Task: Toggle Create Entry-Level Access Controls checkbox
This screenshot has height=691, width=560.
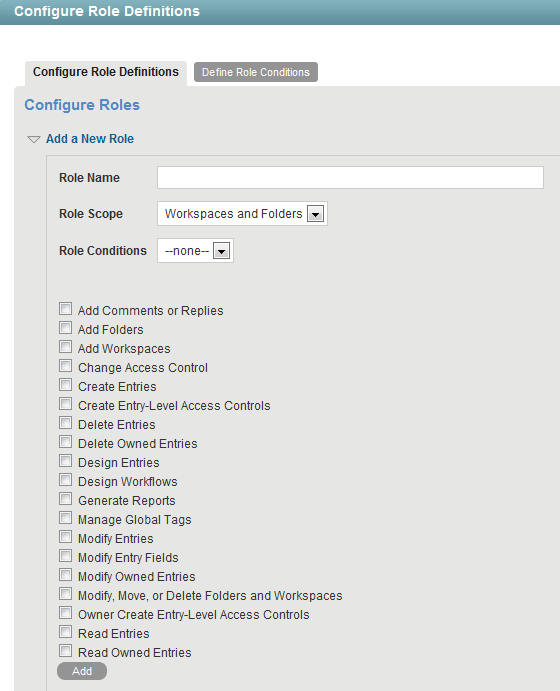Action: pyautogui.click(x=66, y=404)
